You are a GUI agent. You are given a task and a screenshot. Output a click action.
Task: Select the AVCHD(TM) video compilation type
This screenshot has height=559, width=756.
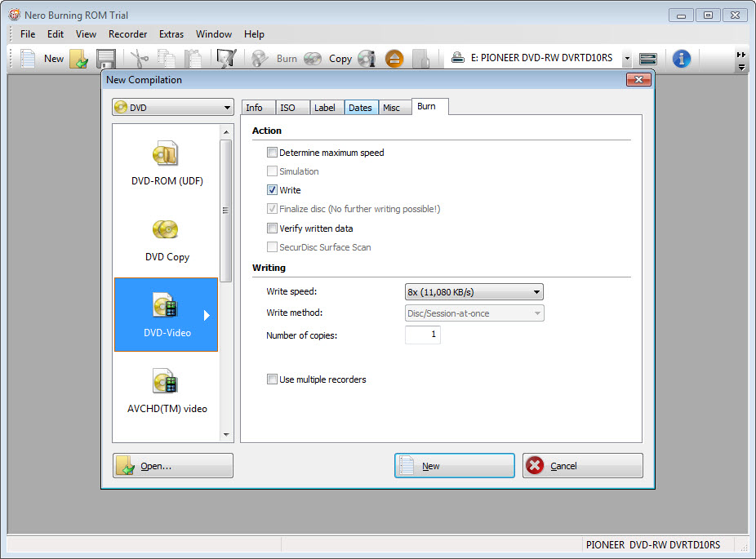[167, 390]
